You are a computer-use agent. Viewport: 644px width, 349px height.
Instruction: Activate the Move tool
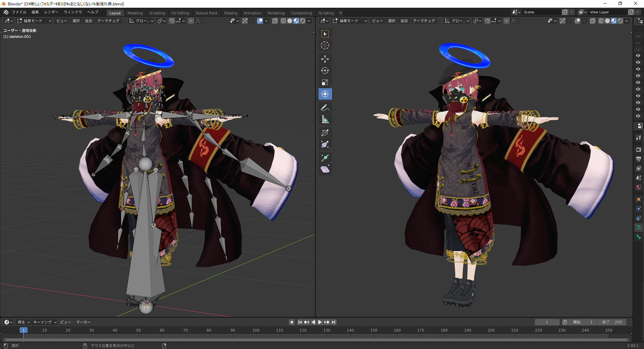point(325,59)
